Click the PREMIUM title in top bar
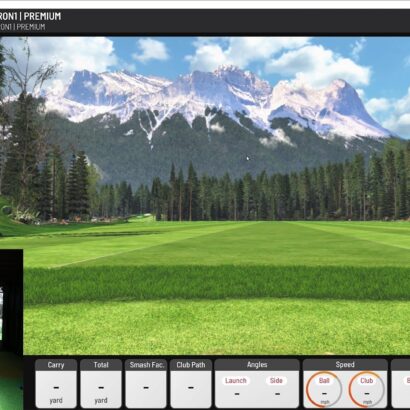The height and width of the screenshot is (410, 410). coord(42,16)
